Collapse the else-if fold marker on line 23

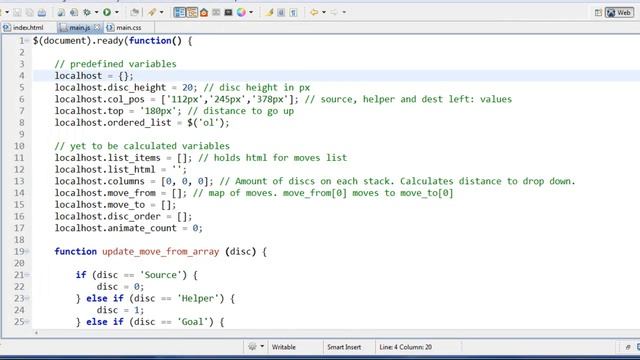click(27, 298)
